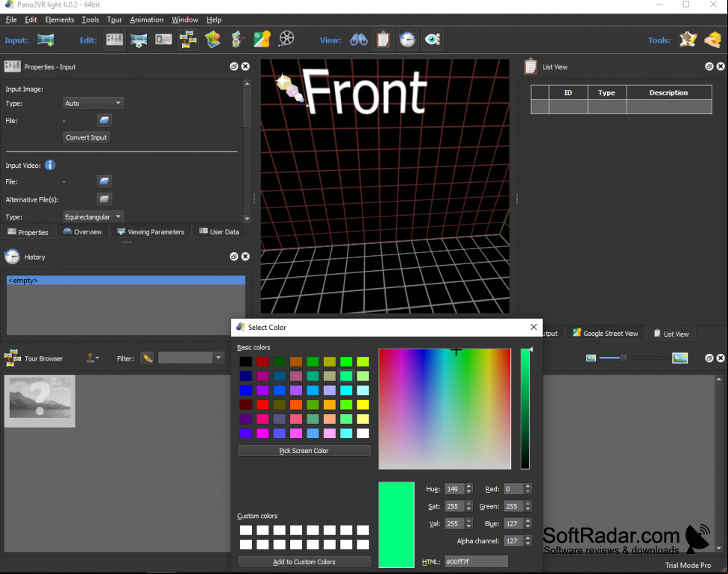Browse for Input Image file
The width and height of the screenshot is (728, 574).
tap(104, 120)
